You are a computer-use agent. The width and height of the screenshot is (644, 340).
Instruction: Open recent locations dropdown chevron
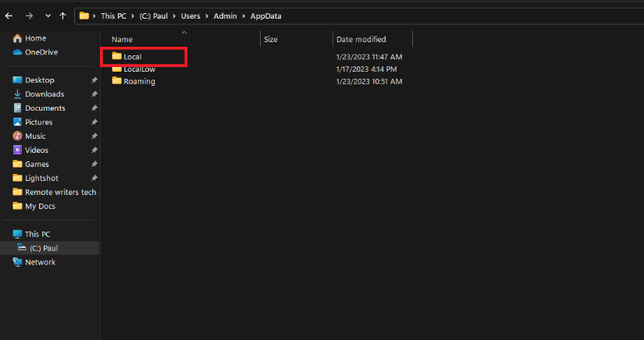click(x=48, y=16)
